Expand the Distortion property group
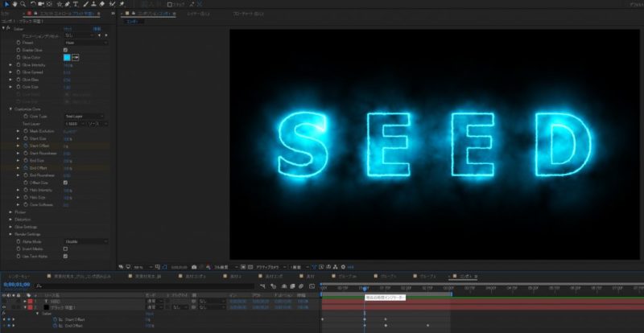 tap(10, 219)
